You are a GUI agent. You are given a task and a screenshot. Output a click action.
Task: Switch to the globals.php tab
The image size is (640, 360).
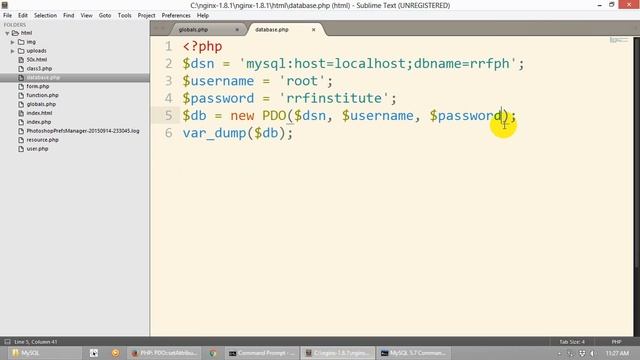(x=193, y=29)
